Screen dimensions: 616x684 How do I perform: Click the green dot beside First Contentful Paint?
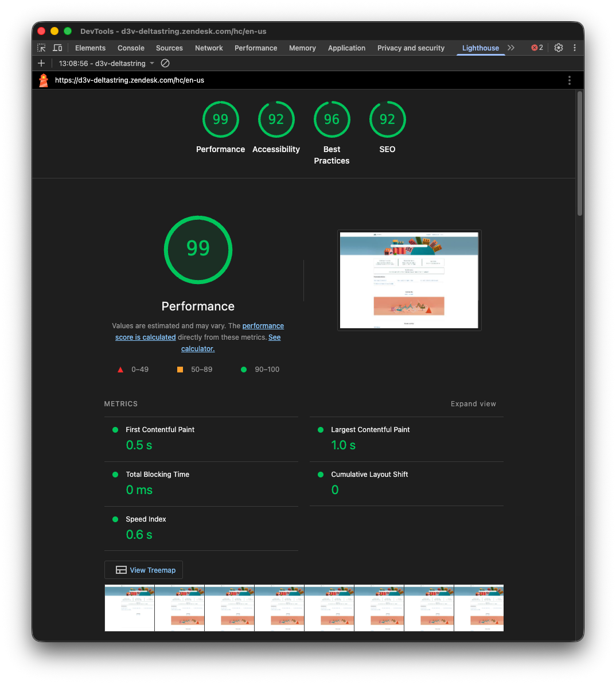pos(116,429)
